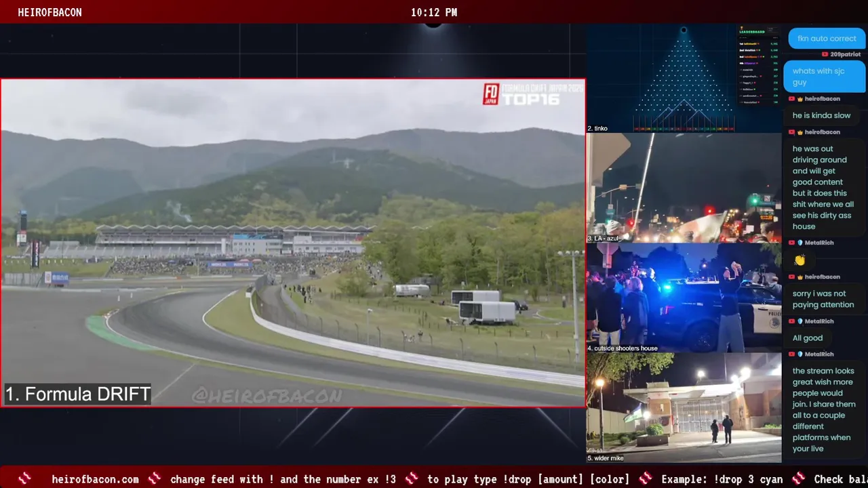Click 'the stream looks great' chat message
868x488 pixels.
(824, 409)
